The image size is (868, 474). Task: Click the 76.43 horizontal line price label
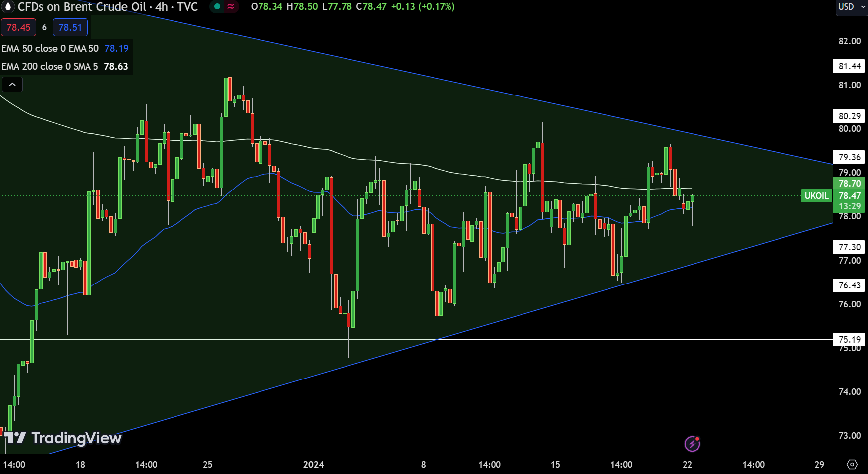[x=850, y=285]
